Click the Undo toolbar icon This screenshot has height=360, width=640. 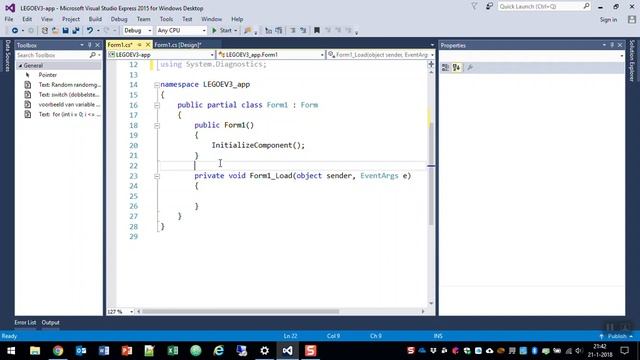tap(90, 31)
